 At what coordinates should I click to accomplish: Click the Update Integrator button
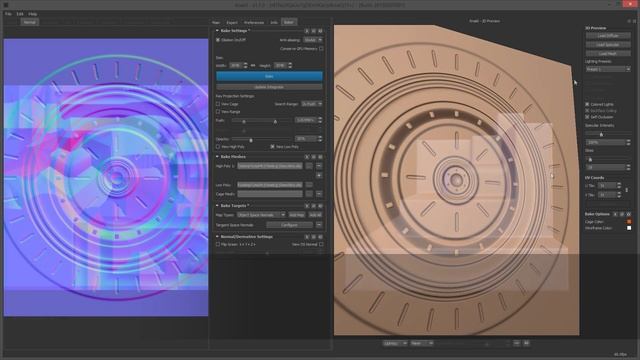(269, 87)
